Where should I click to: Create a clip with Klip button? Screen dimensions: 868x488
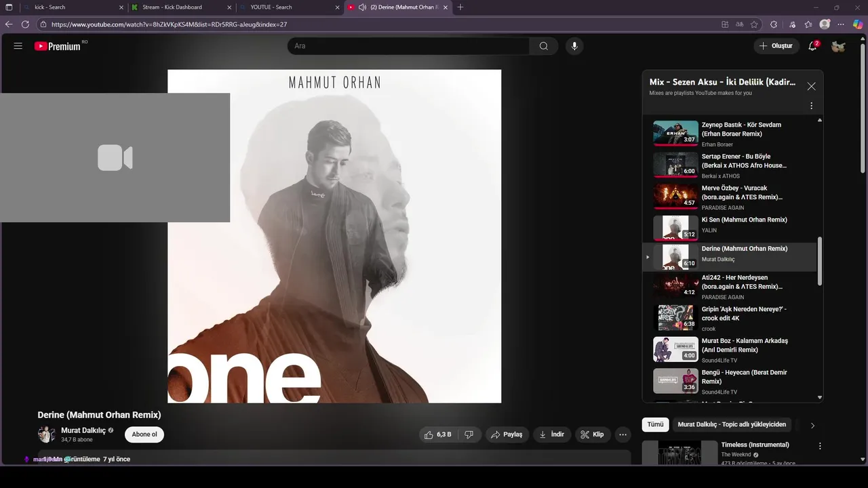click(x=592, y=434)
